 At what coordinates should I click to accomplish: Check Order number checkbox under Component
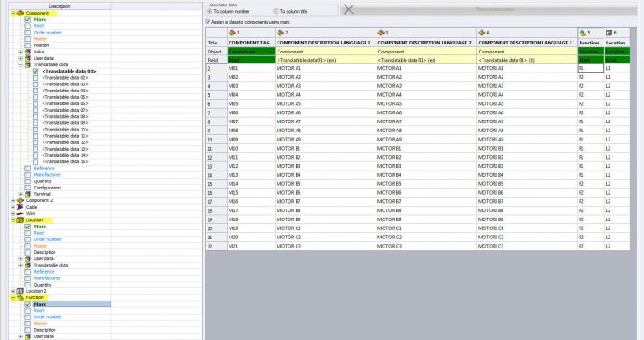[28, 33]
